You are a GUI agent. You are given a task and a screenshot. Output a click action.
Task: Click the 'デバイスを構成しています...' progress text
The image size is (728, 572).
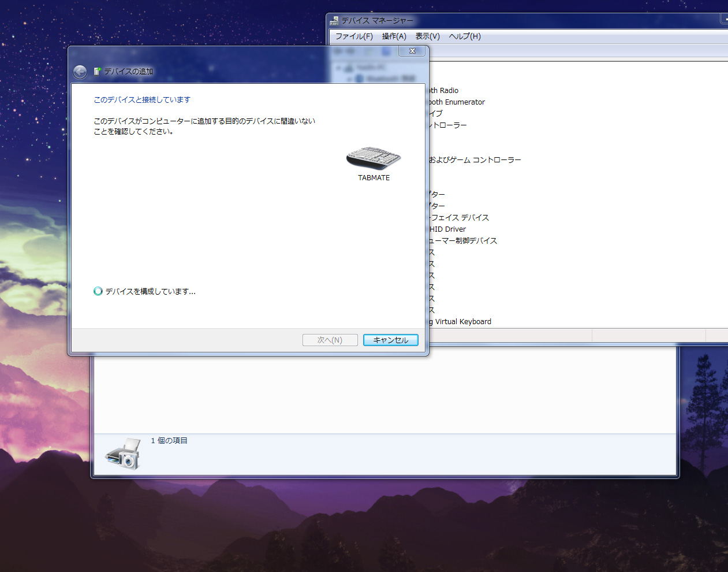pyautogui.click(x=151, y=291)
